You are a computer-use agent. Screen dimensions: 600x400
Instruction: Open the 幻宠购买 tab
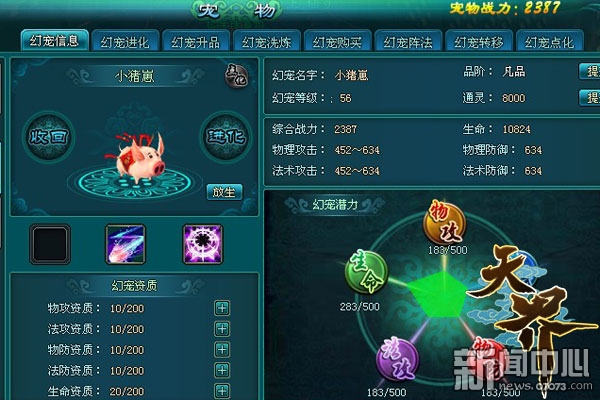click(x=338, y=41)
